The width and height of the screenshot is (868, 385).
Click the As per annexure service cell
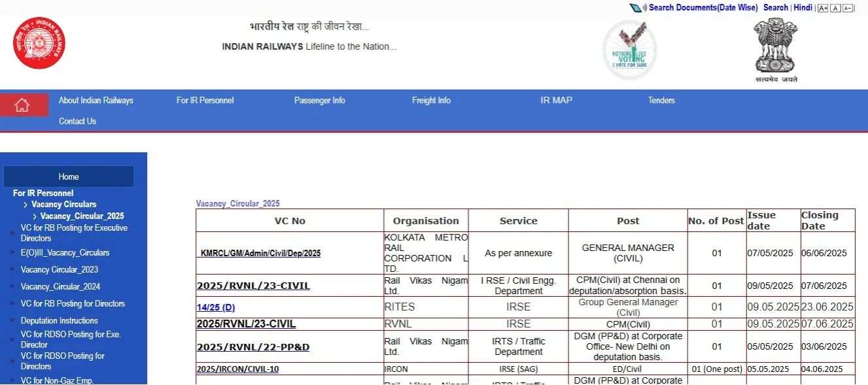click(x=518, y=253)
